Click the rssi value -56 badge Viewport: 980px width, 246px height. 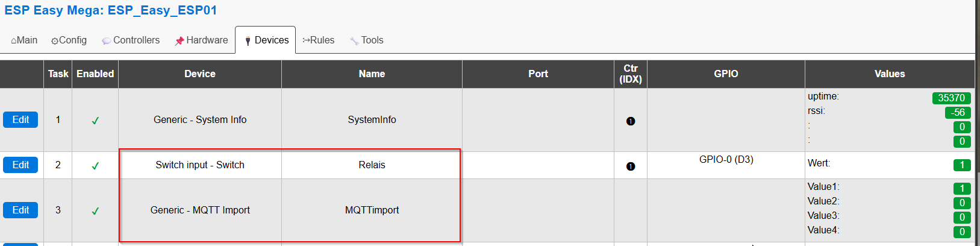[x=958, y=113]
